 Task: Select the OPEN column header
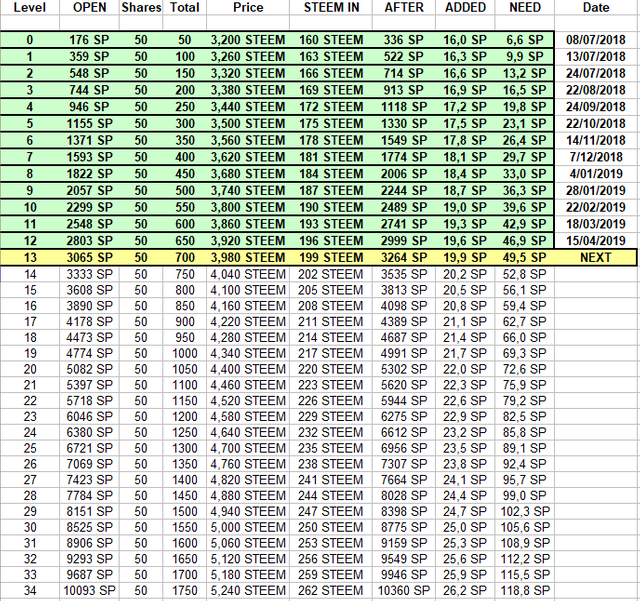[x=89, y=7]
